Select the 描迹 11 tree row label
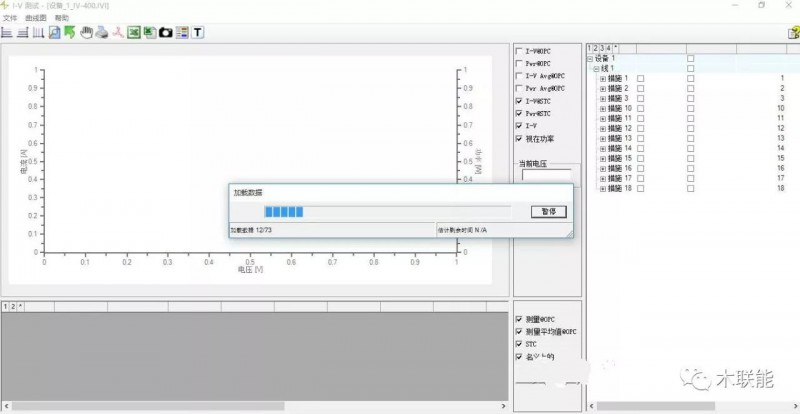Viewport: 800px width, 414px height. point(619,118)
